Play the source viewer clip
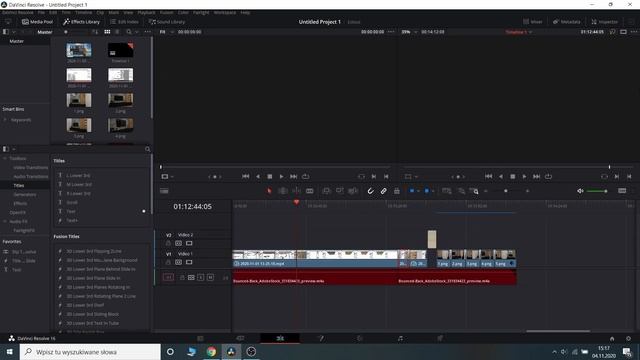 [281, 176]
